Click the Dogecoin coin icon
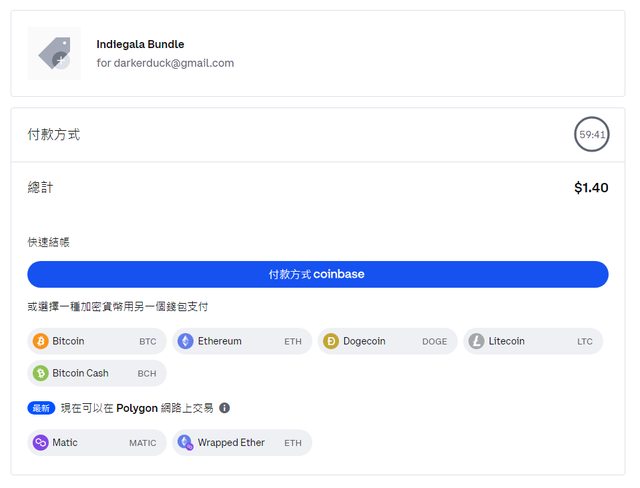The image size is (640, 488). coord(331,341)
